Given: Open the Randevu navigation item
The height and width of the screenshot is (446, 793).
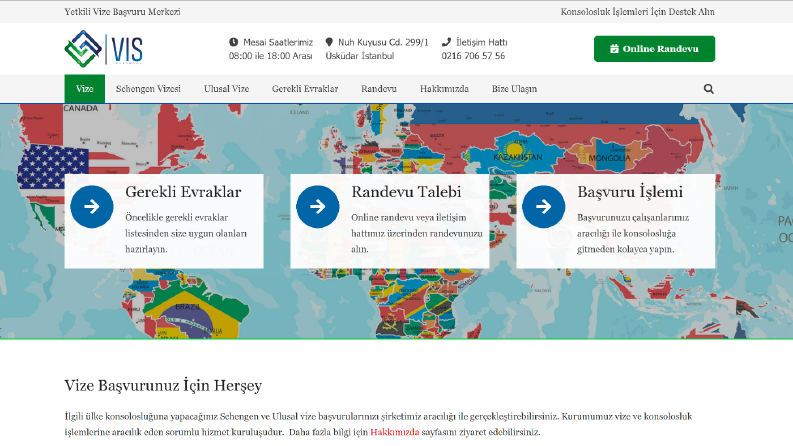Looking at the screenshot, I should tap(379, 89).
